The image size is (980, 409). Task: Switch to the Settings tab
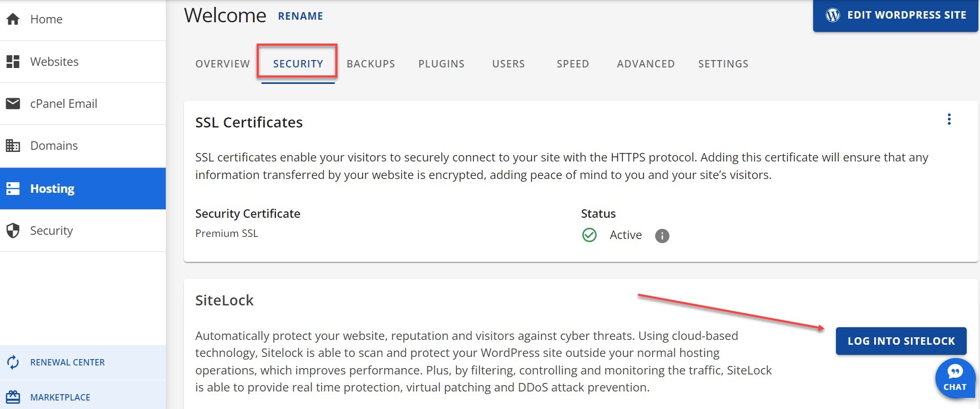(723, 64)
